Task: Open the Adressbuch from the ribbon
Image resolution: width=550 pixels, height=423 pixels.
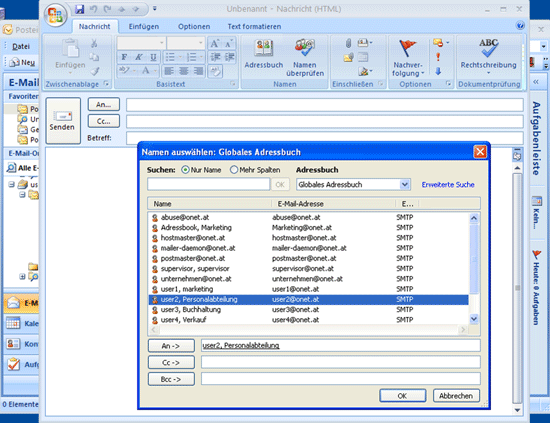Action: coord(264,54)
